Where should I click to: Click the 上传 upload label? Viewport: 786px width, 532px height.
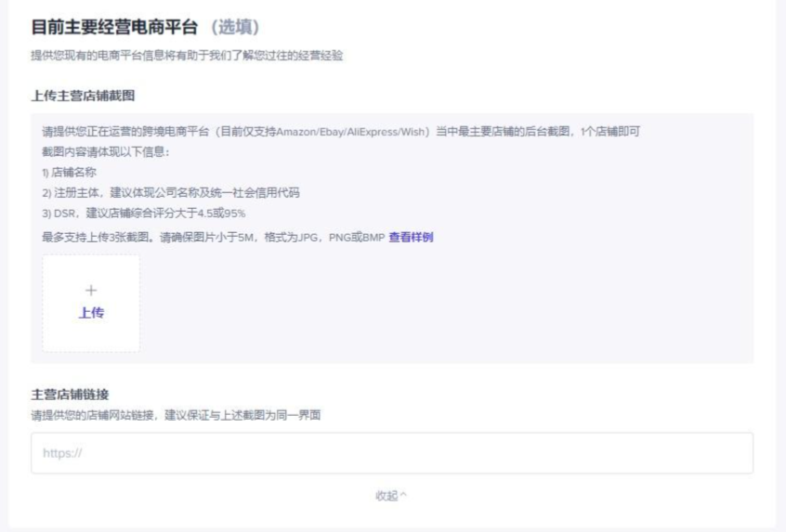coord(91,313)
